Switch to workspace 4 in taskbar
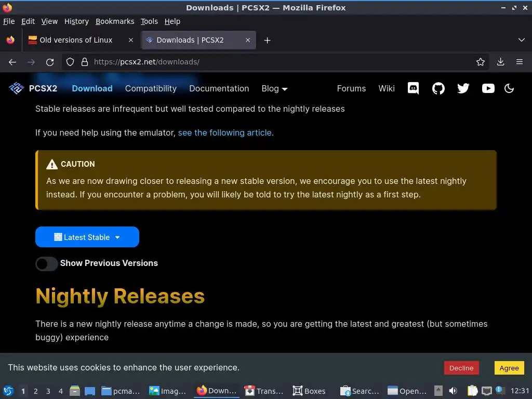 click(61, 391)
